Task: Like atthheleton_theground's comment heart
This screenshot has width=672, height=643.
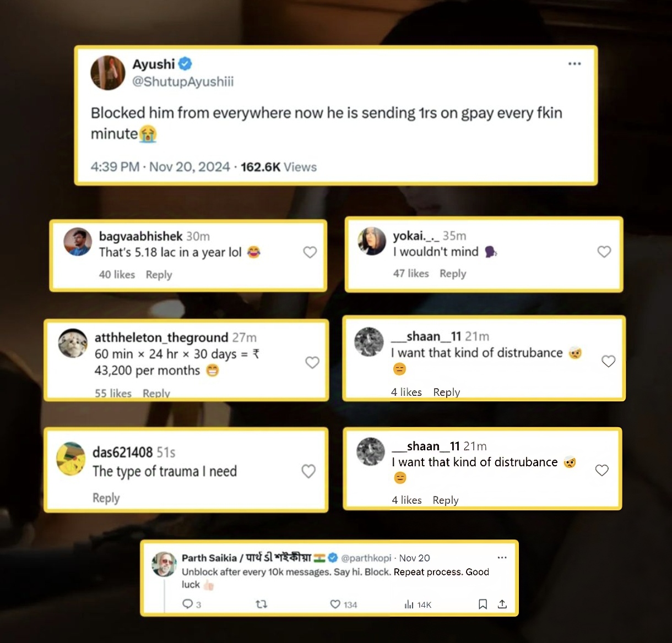Action: pos(312,362)
